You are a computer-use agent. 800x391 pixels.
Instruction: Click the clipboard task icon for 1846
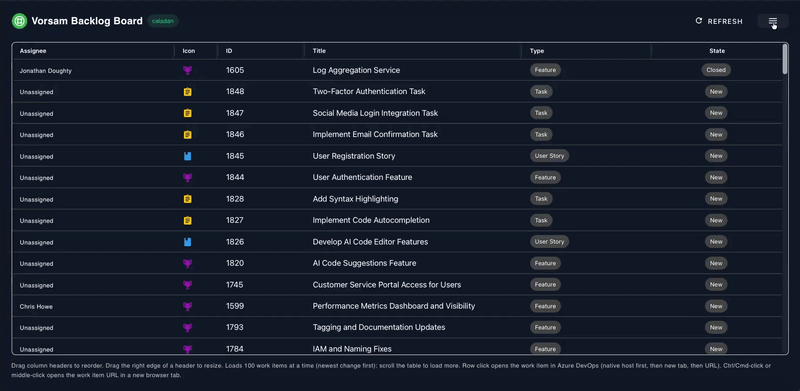(187, 135)
